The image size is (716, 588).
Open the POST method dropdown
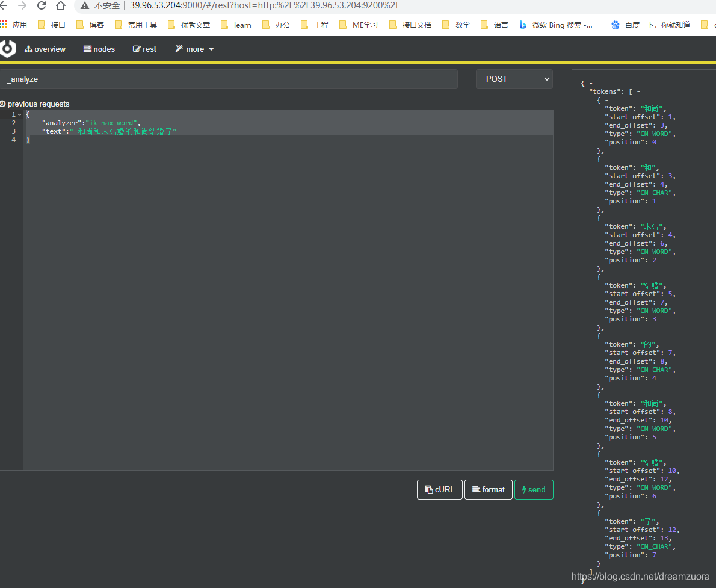(x=514, y=79)
